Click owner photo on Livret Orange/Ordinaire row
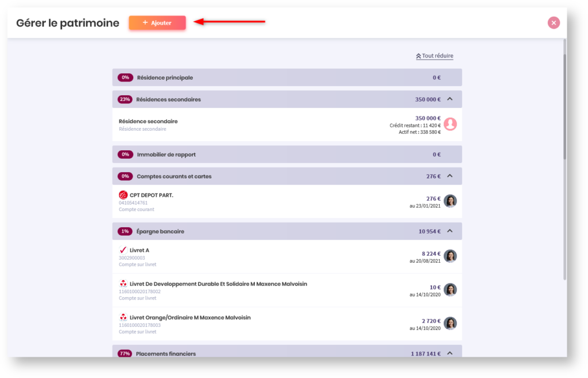This screenshot has height=378, width=588. click(x=450, y=324)
